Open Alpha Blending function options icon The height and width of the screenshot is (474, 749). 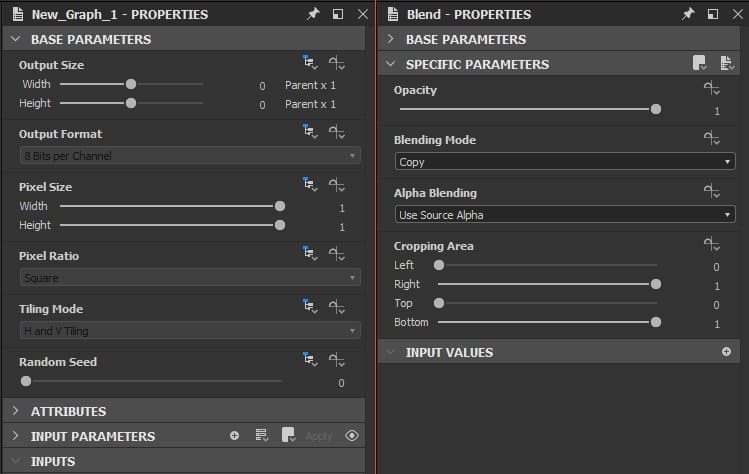point(712,191)
